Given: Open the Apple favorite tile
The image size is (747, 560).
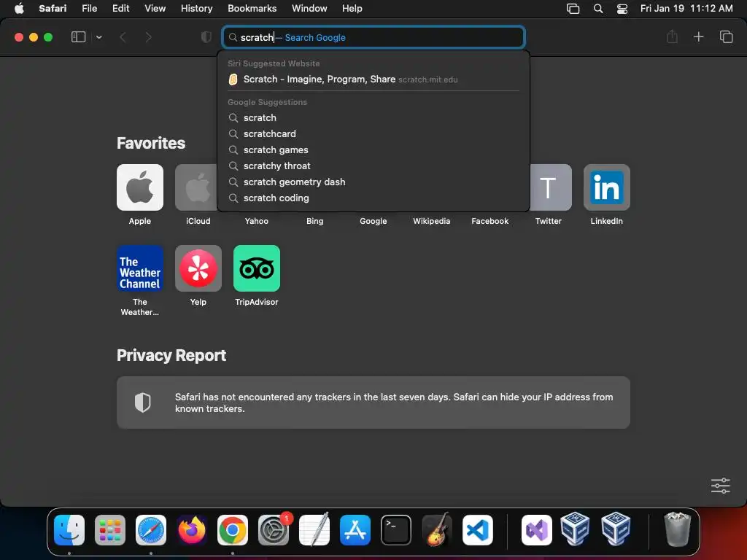Looking at the screenshot, I should pos(140,187).
